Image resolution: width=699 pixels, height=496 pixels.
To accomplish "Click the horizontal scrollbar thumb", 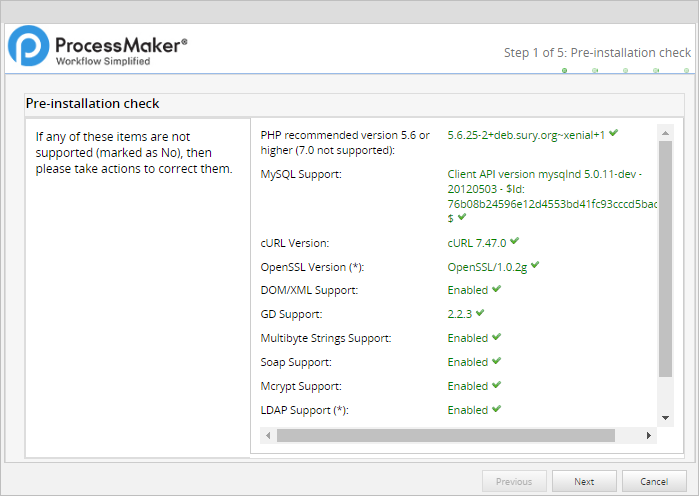I will (445, 436).
